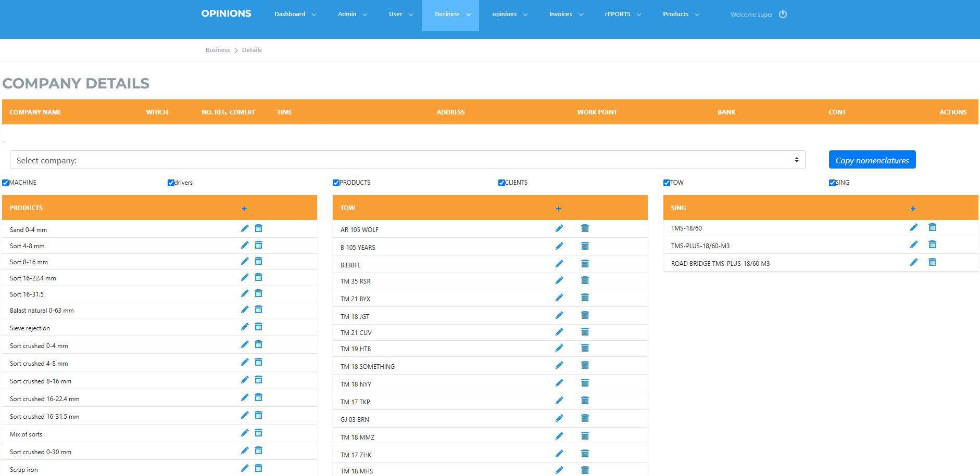Click the power logout icon beside Welcome super
Screen dimensions: 980x476
pyautogui.click(x=783, y=14)
